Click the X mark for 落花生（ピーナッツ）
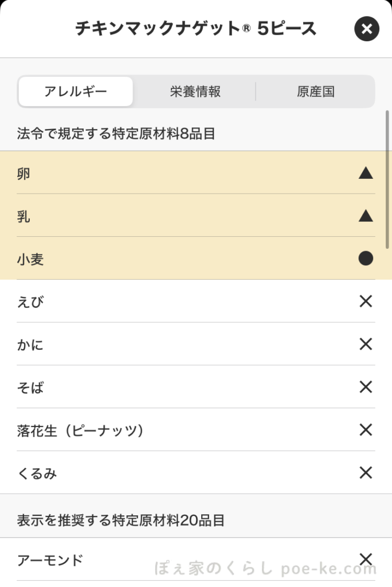 [365, 430]
